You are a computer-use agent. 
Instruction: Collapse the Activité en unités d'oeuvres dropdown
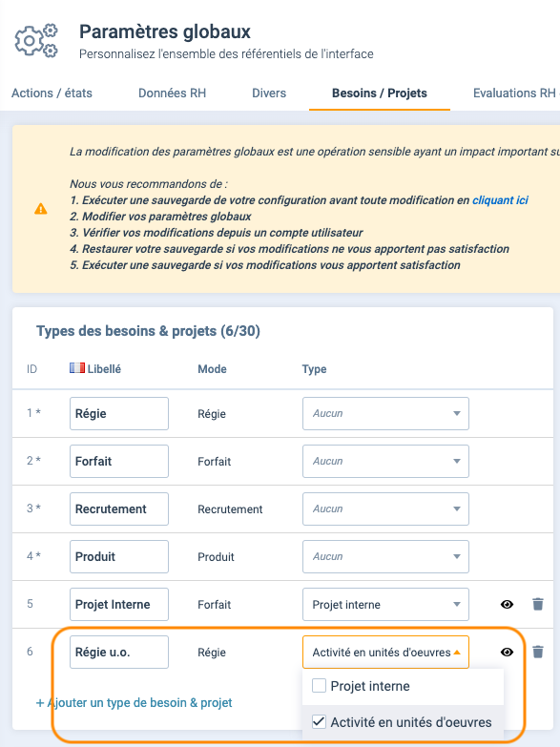385,652
